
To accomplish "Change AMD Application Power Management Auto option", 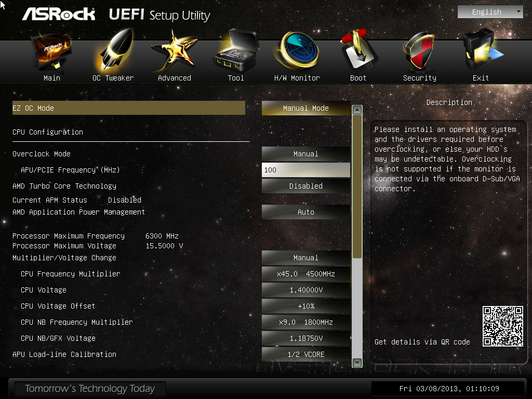I will click(x=305, y=212).
